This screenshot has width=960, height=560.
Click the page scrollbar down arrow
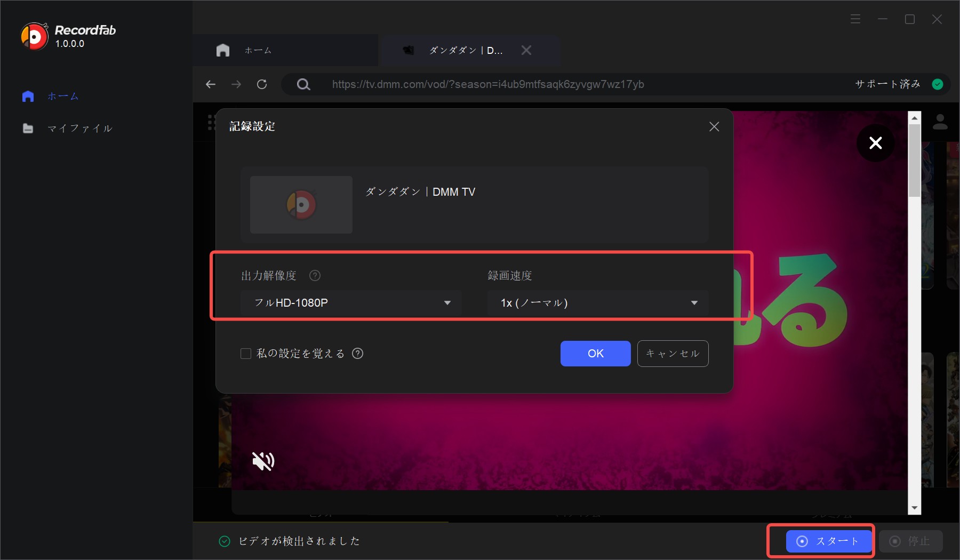click(x=914, y=508)
